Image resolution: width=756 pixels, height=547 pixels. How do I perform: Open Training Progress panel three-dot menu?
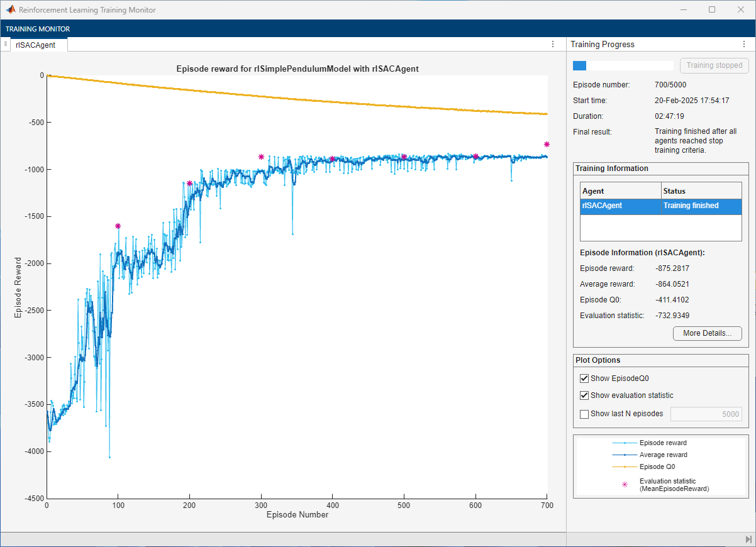pyautogui.click(x=744, y=44)
